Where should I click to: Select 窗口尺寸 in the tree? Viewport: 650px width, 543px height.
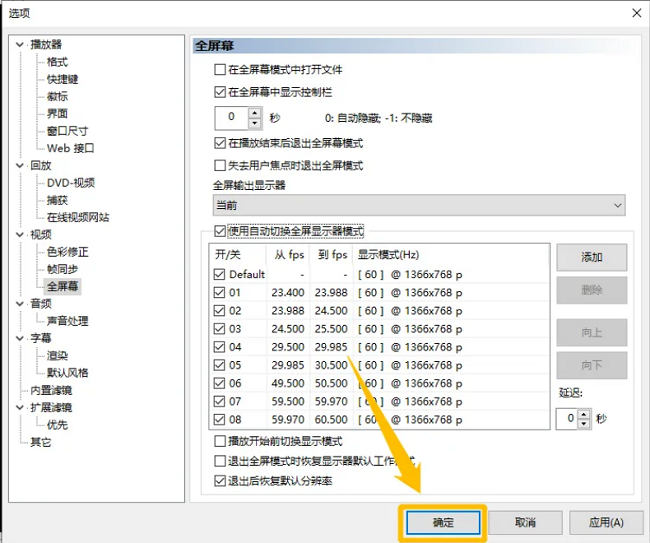pyautogui.click(x=67, y=131)
